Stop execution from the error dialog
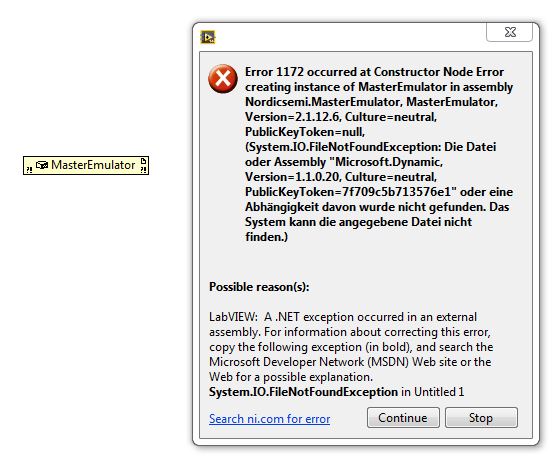 [x=481, y=418]
